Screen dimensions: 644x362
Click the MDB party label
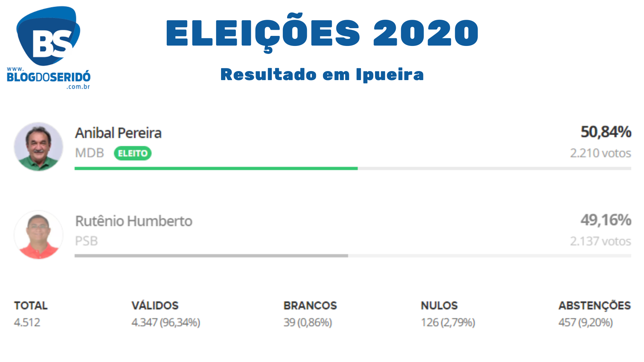tap(90, 153)
